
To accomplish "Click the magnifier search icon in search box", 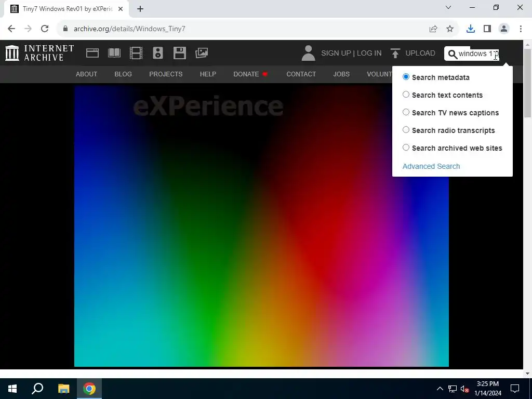I will pyautogui.click(x=453, y=54).
